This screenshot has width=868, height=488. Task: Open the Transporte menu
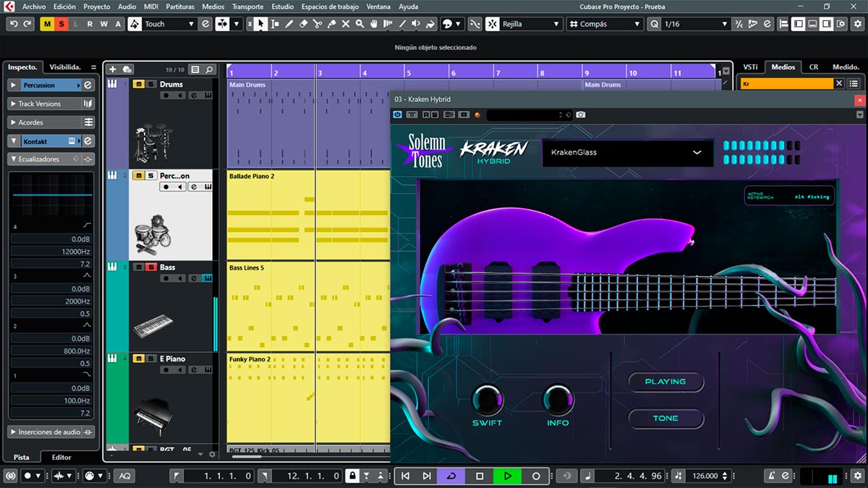[248, 7]
